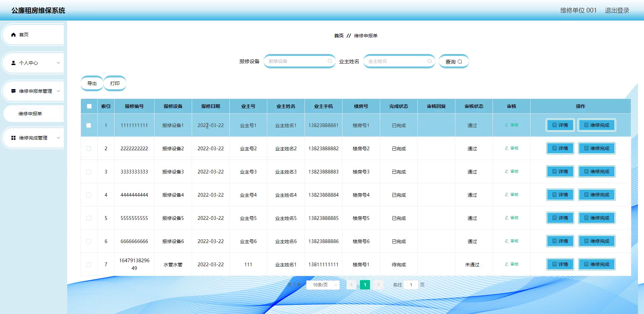Click 维修完成 for 报修设备3 row
This screenshot has height=314, width=644.
(x=597, y=171)
